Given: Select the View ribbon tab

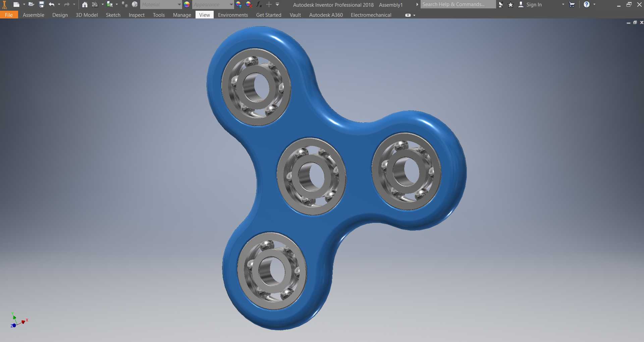Looking at the screenshot, I should (x=205, y=15).
